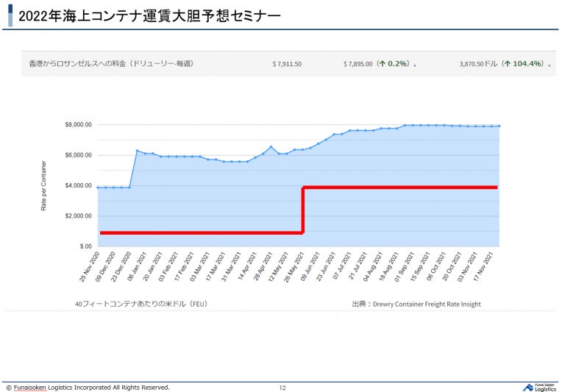Image resolution: width=565 pixels, height=392 pixels.
Task: Click the peak data point near 28 Apr 2021
Action: [271, 146]
